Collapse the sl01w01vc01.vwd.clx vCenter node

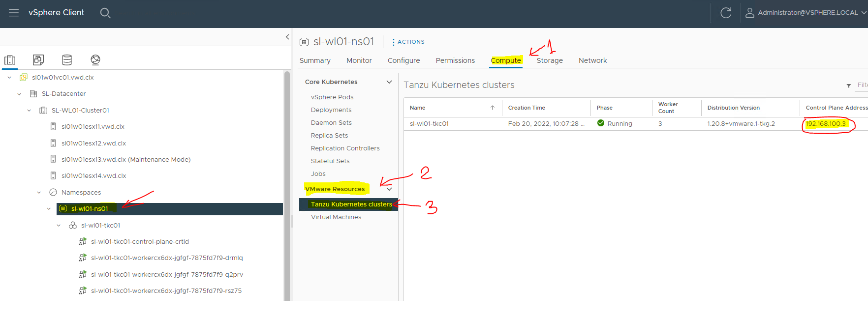click(x=9, y=78)
